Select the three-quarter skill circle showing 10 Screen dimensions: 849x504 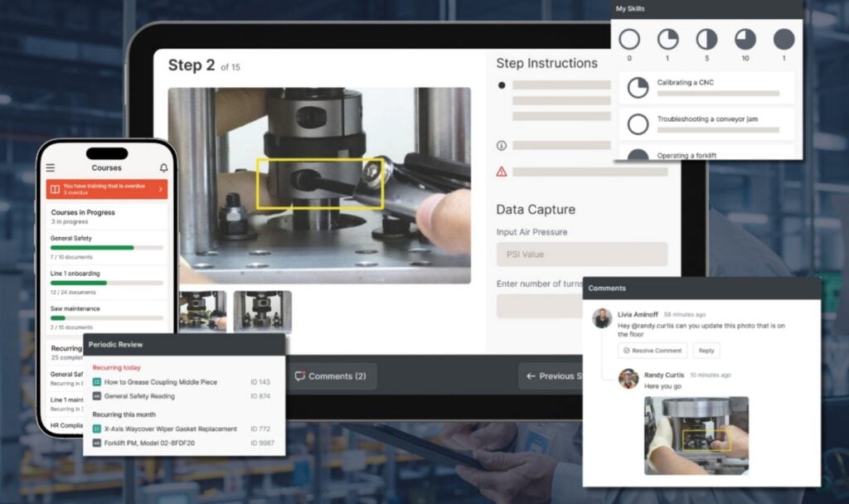pos(745,40)
